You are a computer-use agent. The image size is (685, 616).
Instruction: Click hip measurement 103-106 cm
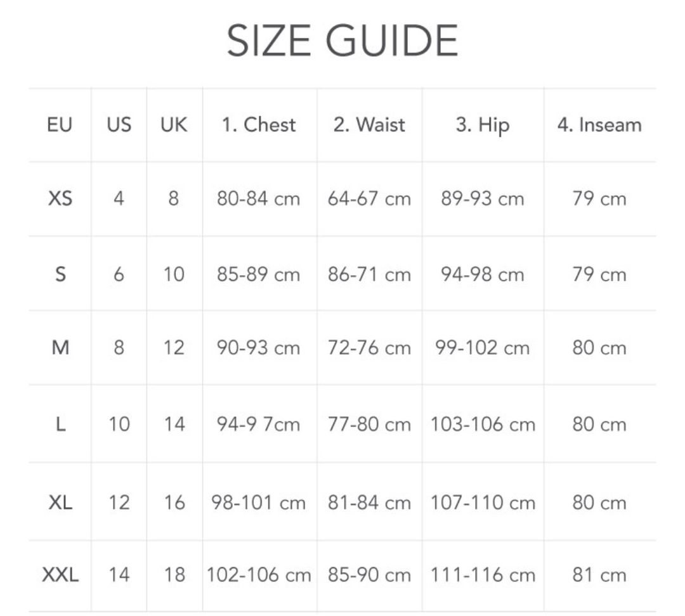click(x=482, y=424)
